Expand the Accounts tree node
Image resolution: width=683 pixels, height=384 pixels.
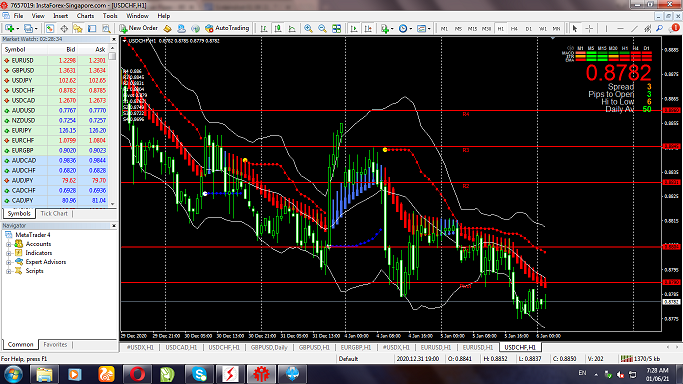click(8, 244)
